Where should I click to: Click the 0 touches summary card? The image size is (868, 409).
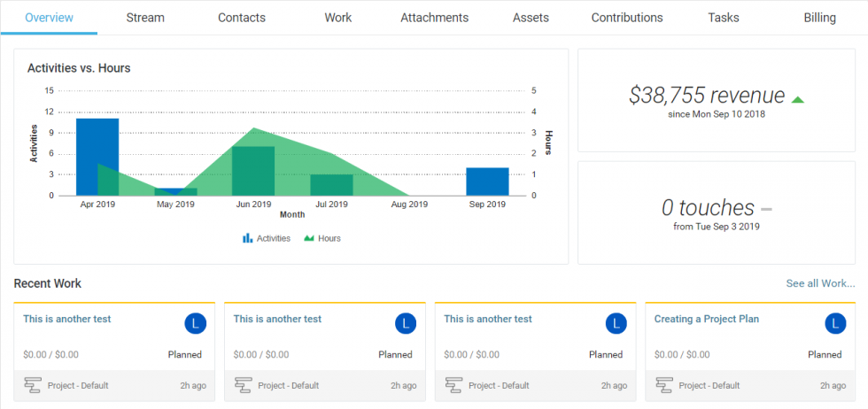[x=716, y=212]
